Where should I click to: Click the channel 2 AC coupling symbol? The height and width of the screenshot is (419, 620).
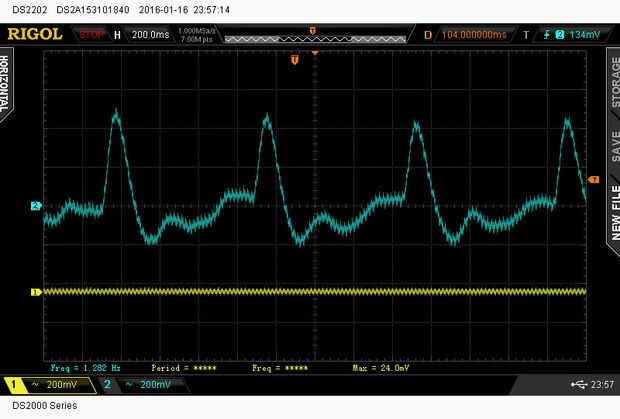(x=129, y=385)
